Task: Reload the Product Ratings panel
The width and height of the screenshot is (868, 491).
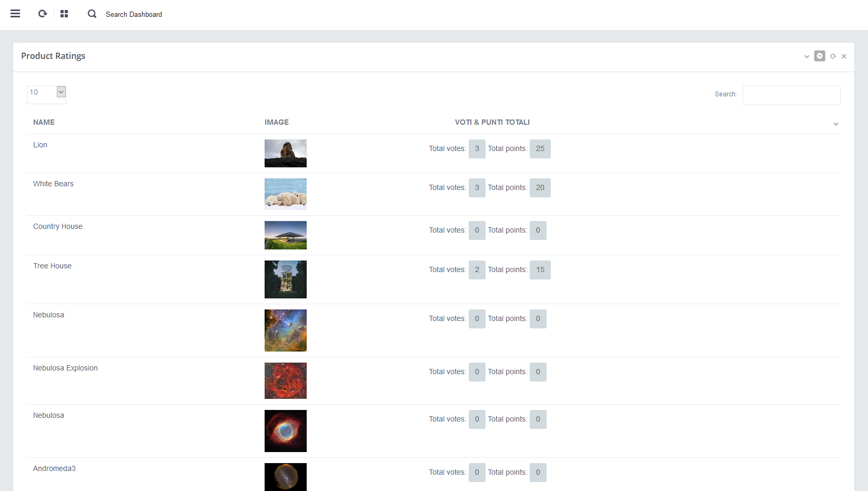Action: click(x=833, y=56)
